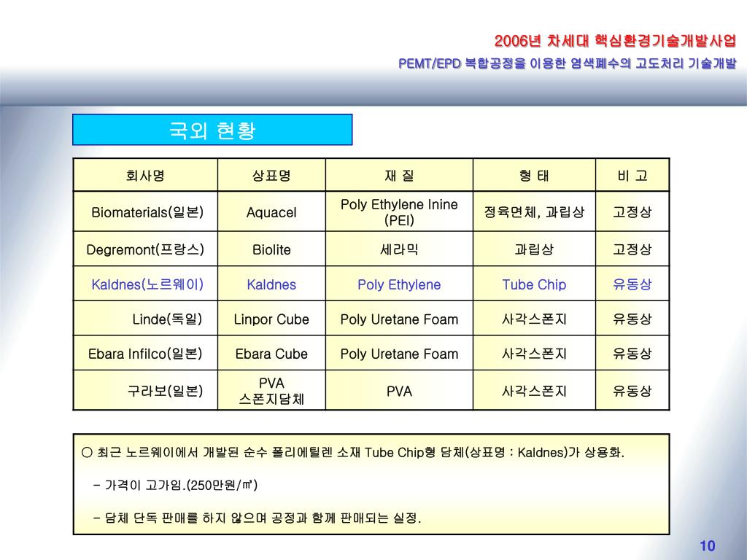This screenshot has width=747, height=560.
Task: Click '사각스폰지' in the Ebara row
Action: click(x=534, y=354)
